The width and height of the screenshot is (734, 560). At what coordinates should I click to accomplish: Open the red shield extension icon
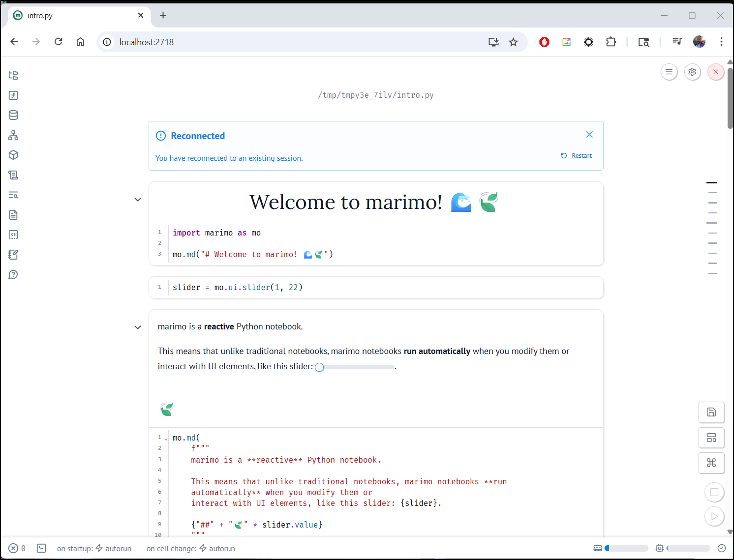click(x=544, y=42)
